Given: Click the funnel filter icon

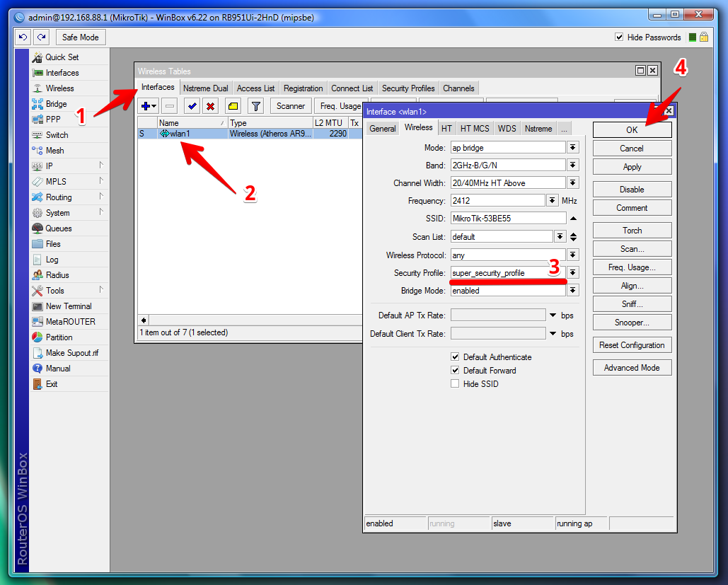Looking at the screenshot, I should (x=256, y=106).
